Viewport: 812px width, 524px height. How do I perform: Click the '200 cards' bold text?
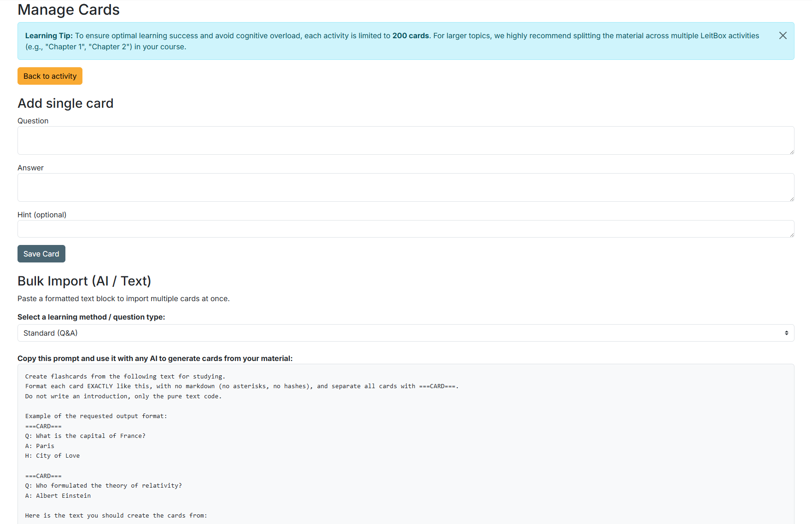[x=411, y=35]
